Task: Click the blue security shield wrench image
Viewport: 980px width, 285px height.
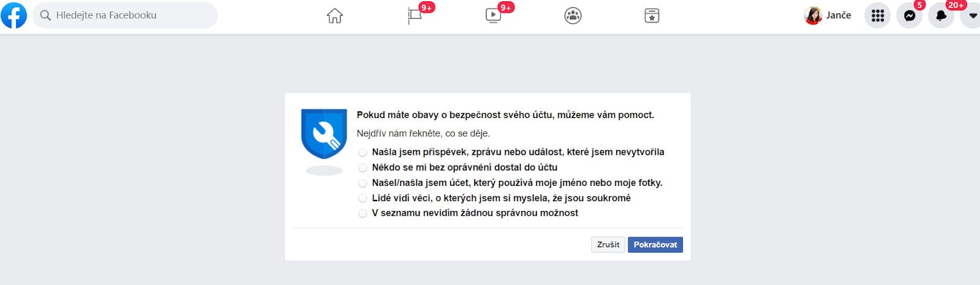Action: [324, 134]
